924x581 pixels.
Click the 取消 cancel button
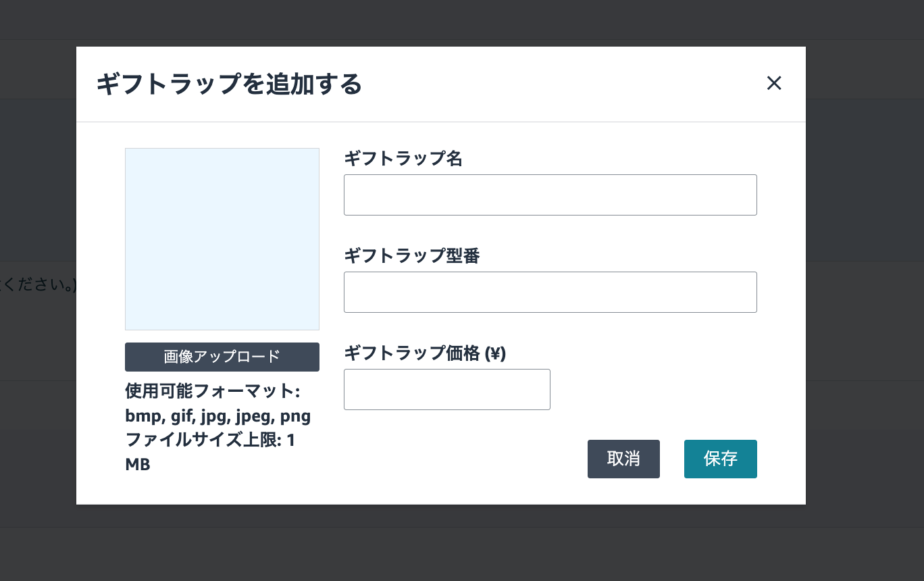point(623,459)
